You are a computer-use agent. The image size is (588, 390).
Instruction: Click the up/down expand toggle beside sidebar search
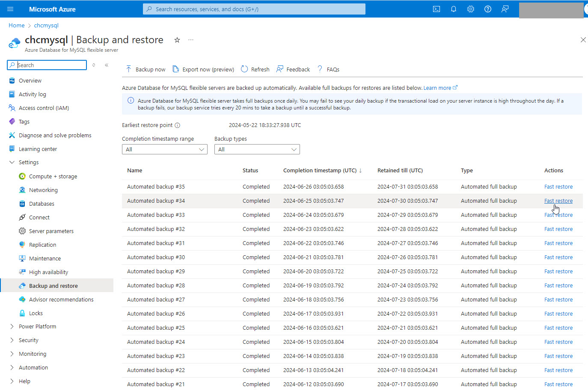pyautogui.click(x=94, y=65)
